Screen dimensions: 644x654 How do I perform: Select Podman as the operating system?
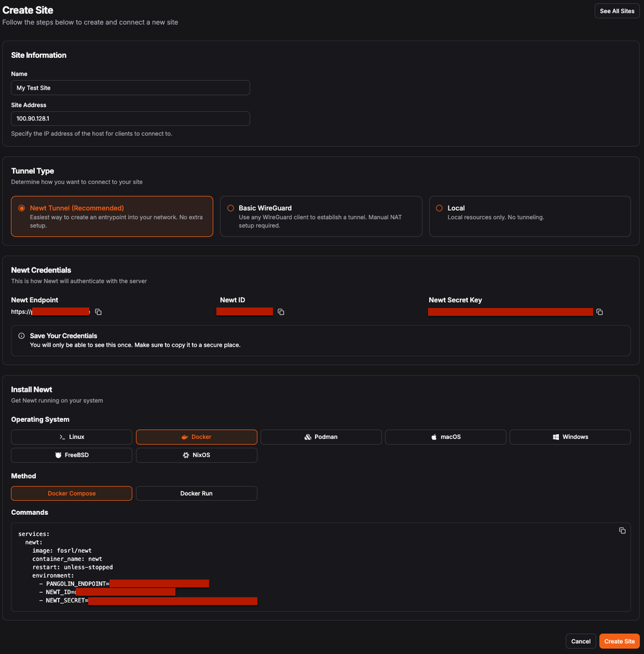tap(321, 436)
